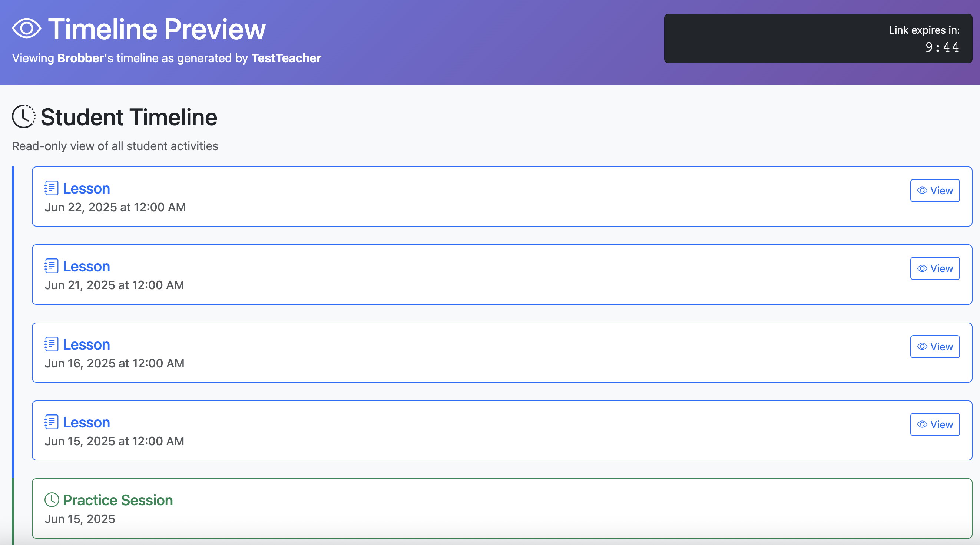Click the notebook icon on Jun 21 lesson
980x545 pixels.
pos(52,266)
